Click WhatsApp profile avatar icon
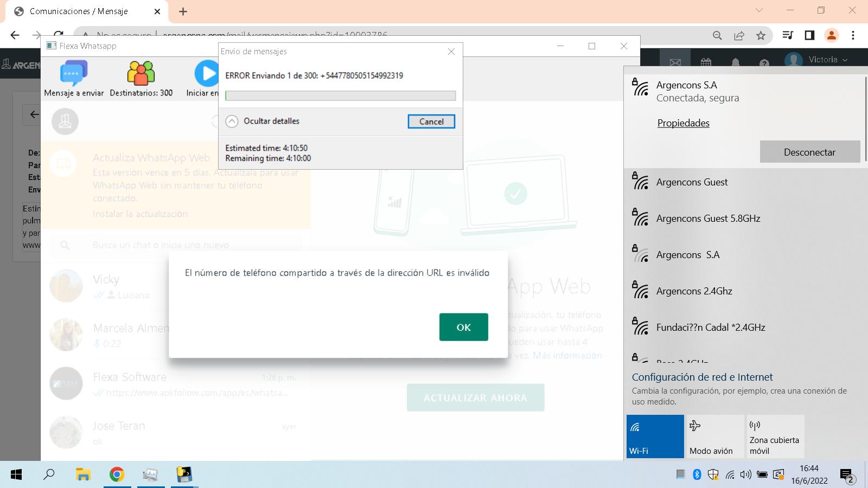 tap(65, 121)
